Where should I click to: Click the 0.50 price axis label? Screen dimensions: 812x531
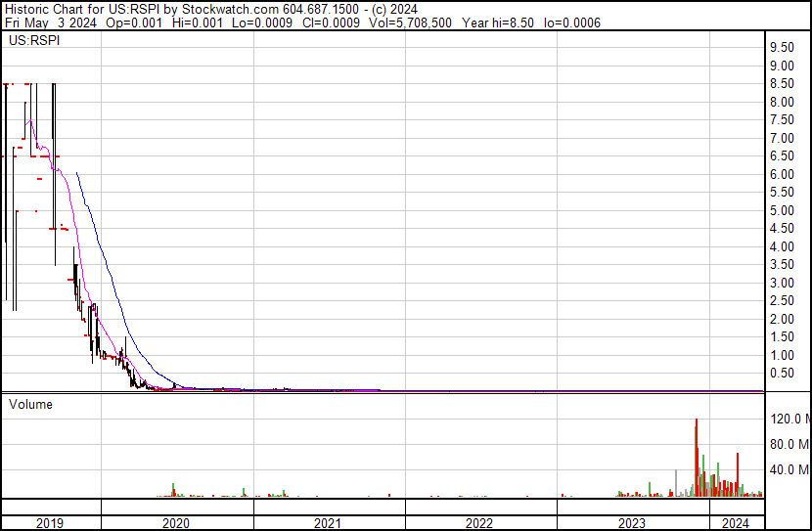pos(782,374)
